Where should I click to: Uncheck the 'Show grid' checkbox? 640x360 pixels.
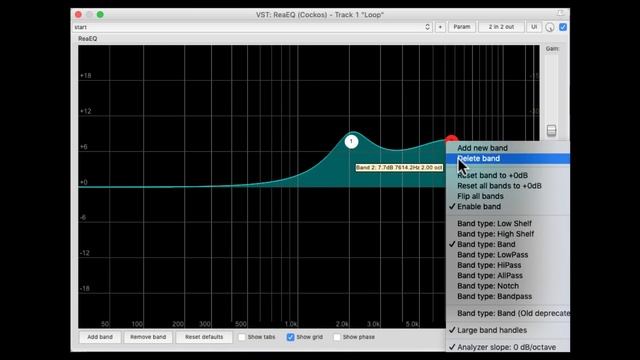point(290,337)
